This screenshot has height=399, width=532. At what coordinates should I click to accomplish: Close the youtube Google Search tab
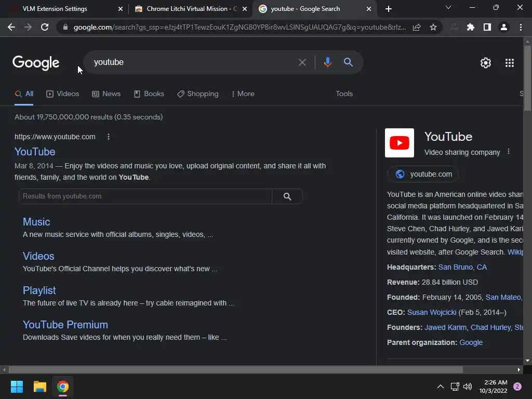pos(369,9)
